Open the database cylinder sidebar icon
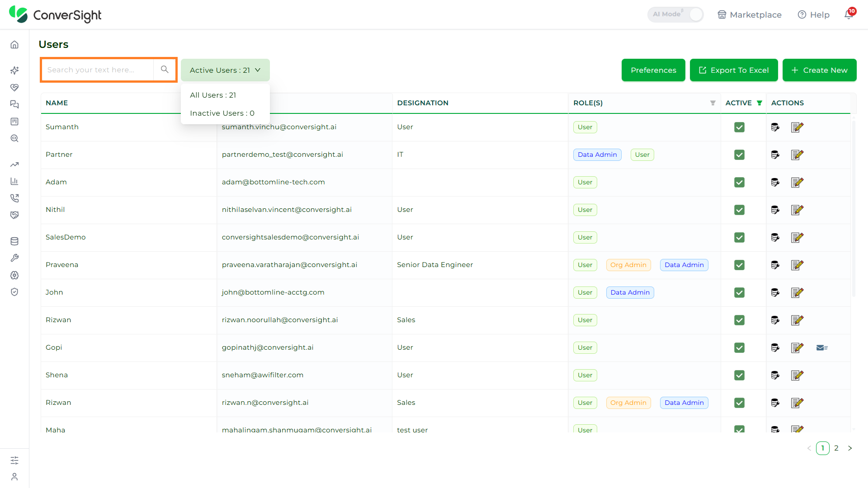This screenshot has width=868, height=488. [14, 241]
